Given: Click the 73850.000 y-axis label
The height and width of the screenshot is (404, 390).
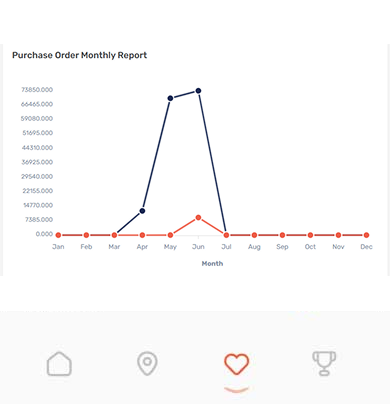Looking at the screenshot, I should [x=37, y=90].
